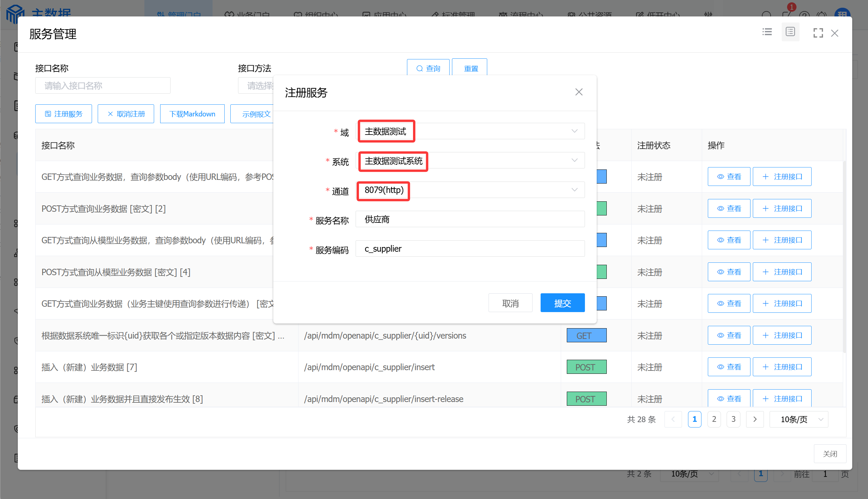The image size is (868, 499).
Task: Click the 提交 submit button
Action: 562,303
